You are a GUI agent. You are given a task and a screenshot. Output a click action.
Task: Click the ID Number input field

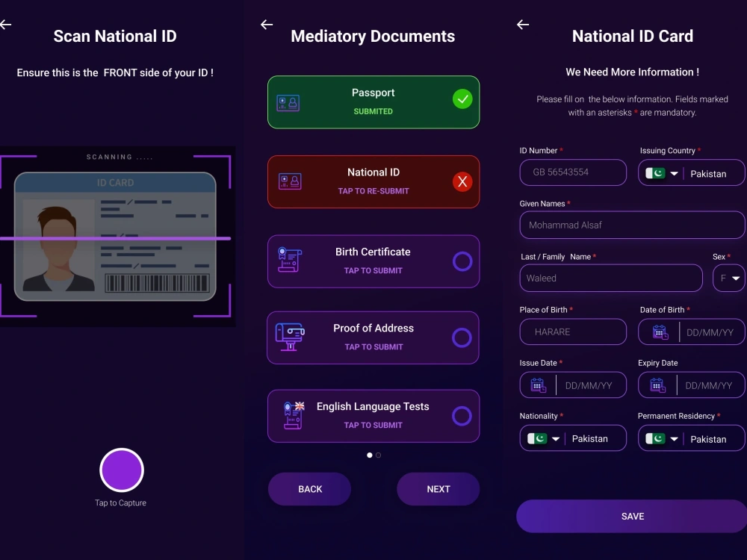[573, 172]
